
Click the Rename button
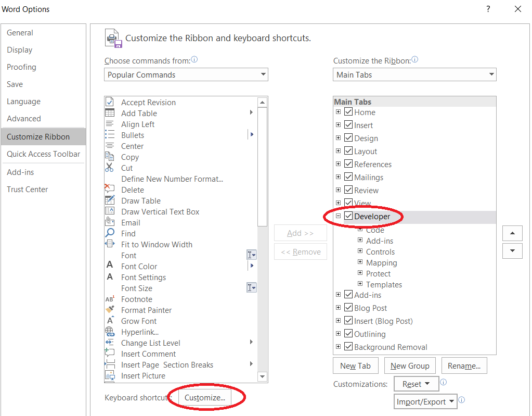[x=464, y=365]
